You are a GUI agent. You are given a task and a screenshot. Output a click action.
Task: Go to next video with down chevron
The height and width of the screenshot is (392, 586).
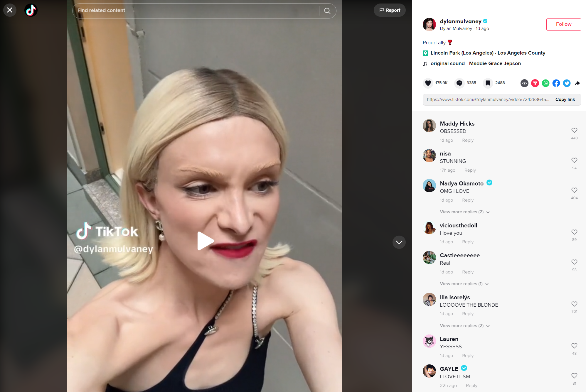399,242
